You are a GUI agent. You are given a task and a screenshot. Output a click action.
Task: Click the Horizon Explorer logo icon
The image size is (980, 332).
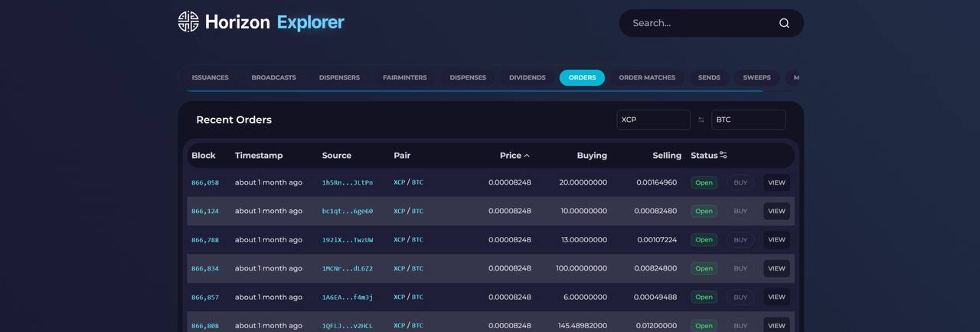188,21
